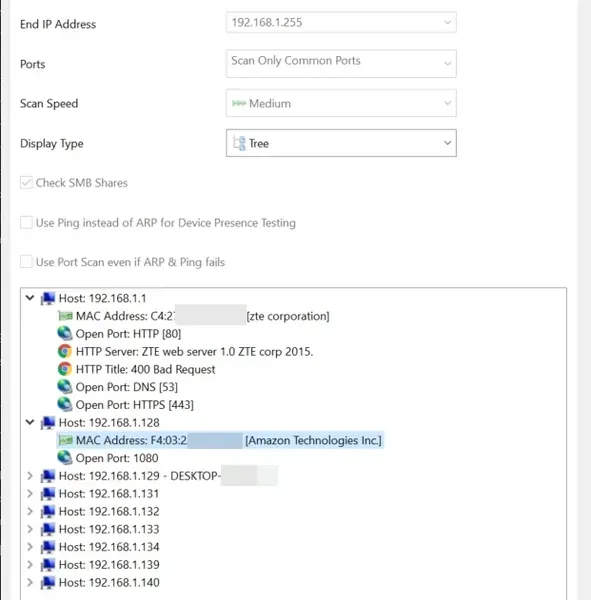The width and height of the screenshot is (591, 600).
Task: Click the computer icon for Host 192.168.1.134
Action: pos(48,547)
